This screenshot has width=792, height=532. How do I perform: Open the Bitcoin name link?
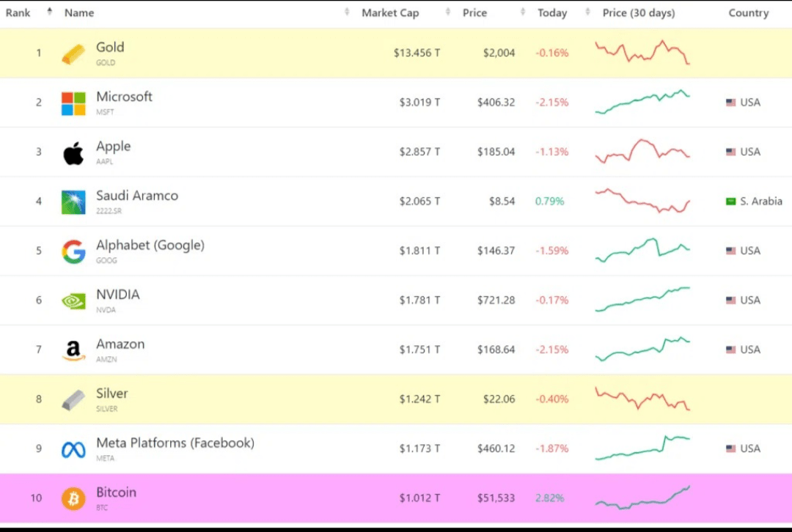pos(116,492)
